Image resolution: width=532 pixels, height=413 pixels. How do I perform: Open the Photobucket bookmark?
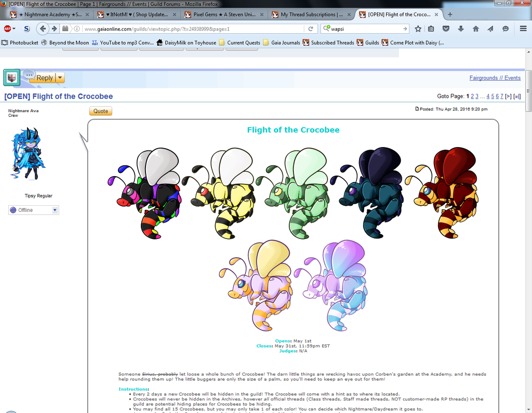click(20, 43)
